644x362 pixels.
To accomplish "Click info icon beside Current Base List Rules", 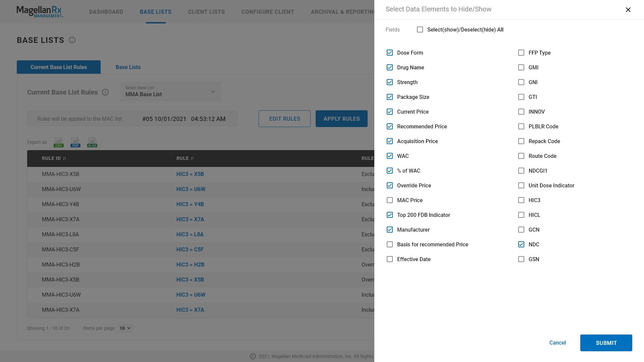I will pos(105,92).
